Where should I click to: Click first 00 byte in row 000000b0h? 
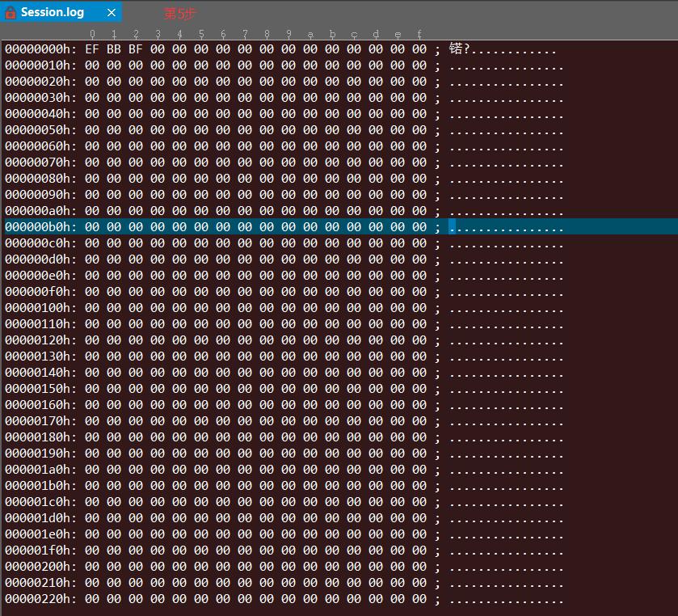[x=92, y=226]
